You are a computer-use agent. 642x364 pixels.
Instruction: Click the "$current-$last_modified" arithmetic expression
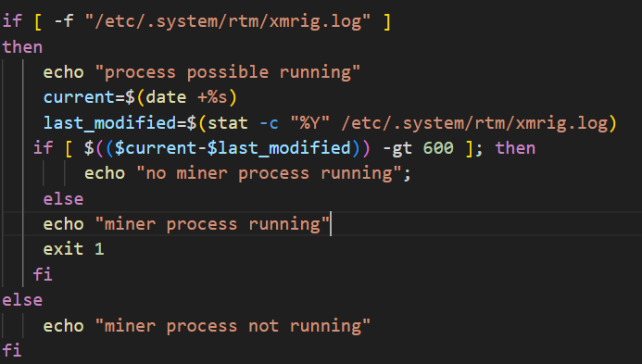233,148
